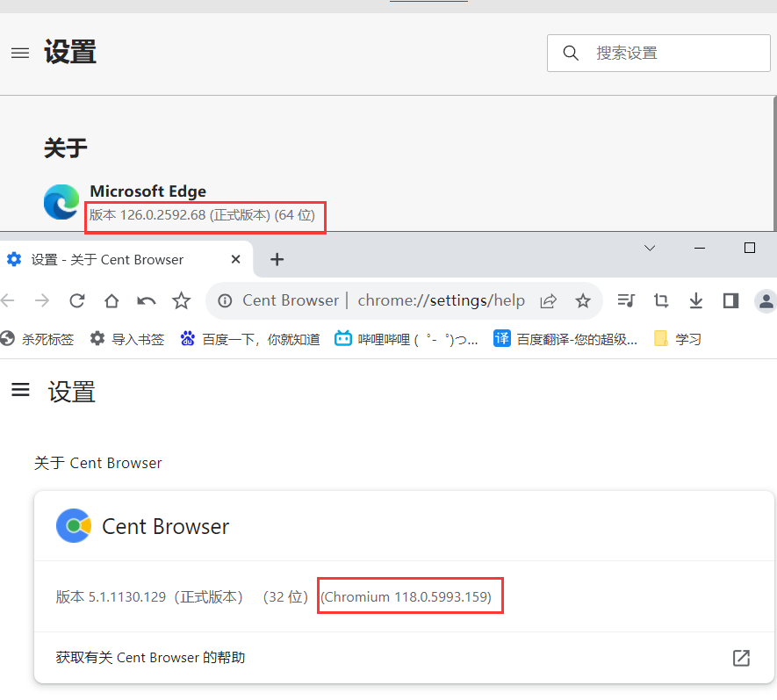This screenshot has height=700, width=777.
Task: Open the Edge settings hamburger menu
Action: [x=20, y=53]
